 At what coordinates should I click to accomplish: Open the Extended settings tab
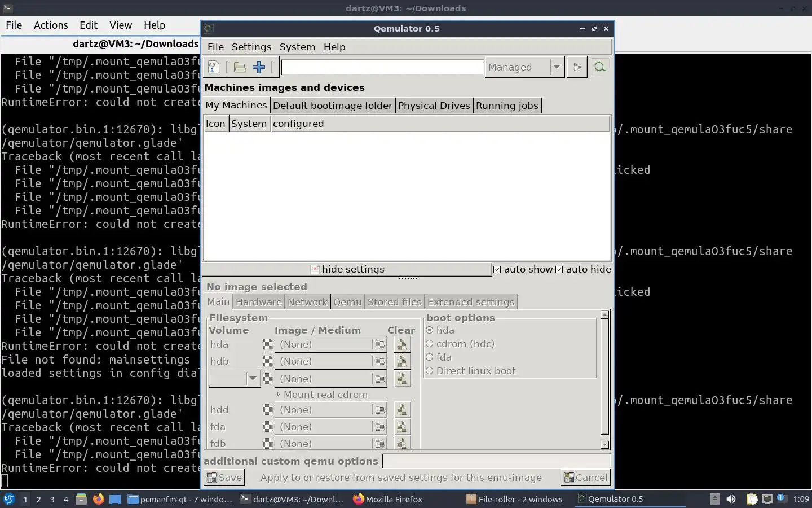coord(471,302)
